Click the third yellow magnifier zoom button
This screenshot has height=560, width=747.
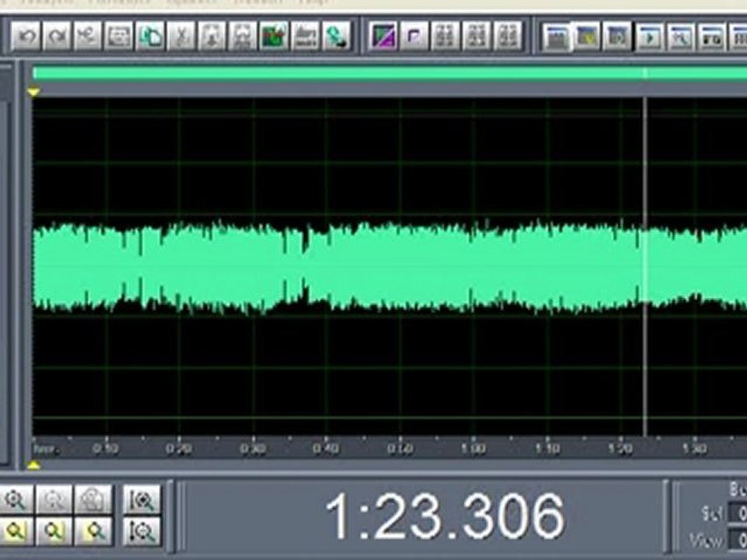93,531
